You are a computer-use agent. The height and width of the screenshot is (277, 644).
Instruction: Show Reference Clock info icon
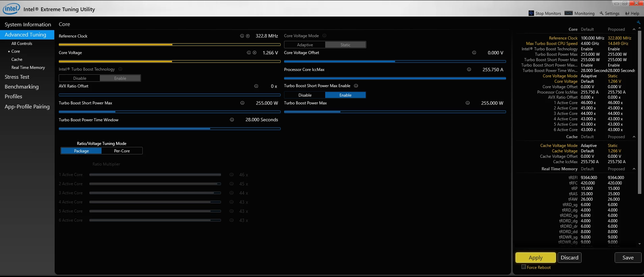[x=242, y=36]
